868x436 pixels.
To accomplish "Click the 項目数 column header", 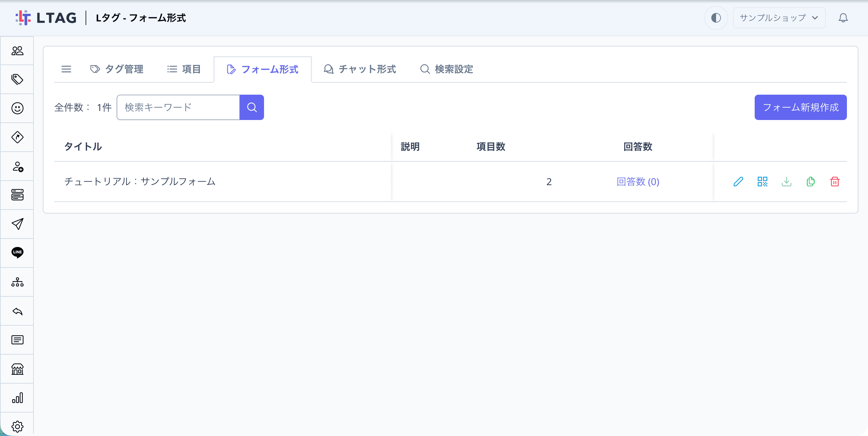I will pyautogui.click(x=491, y=147).
